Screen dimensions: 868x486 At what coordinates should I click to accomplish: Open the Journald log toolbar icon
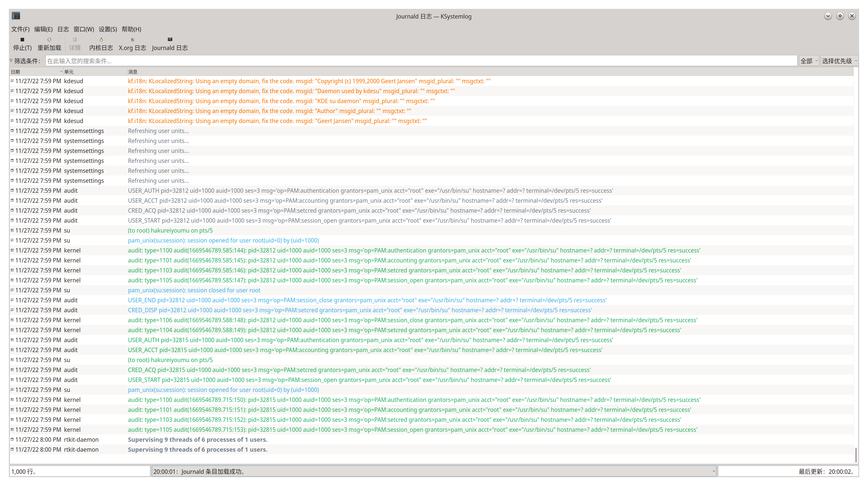pos(170,40)
